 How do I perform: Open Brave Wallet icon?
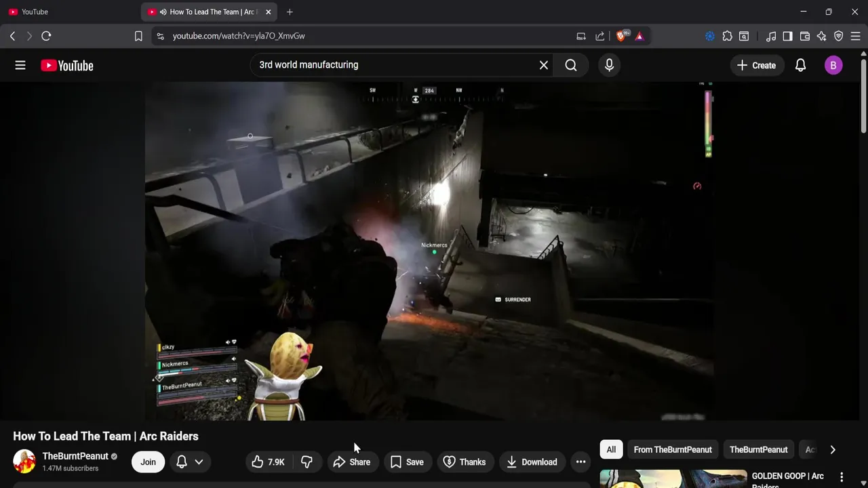click(805, 36)
